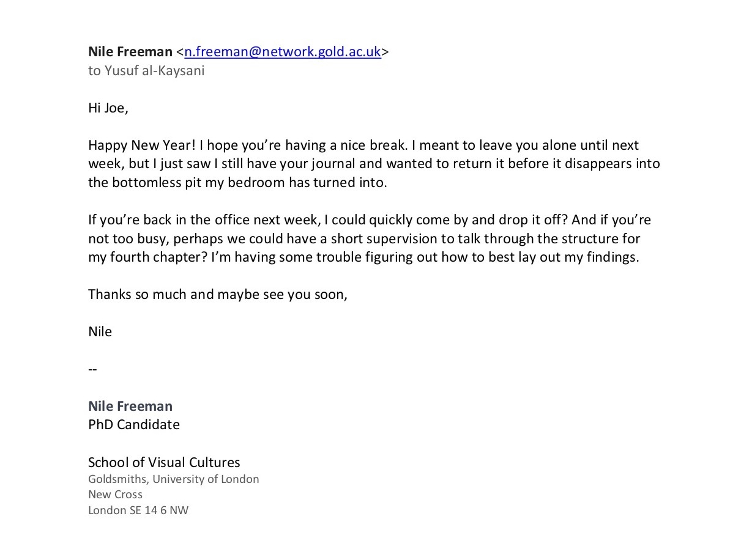Image resolution: width=752 pixels, height=560 pixels.
Task: Click the sign-off name 'Nile' above the dashes
Action: point(100,331)
